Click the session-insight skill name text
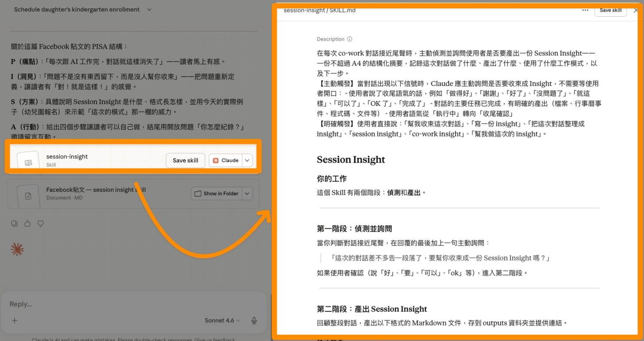Screen dimensions: 644x341 coord(67,156)
